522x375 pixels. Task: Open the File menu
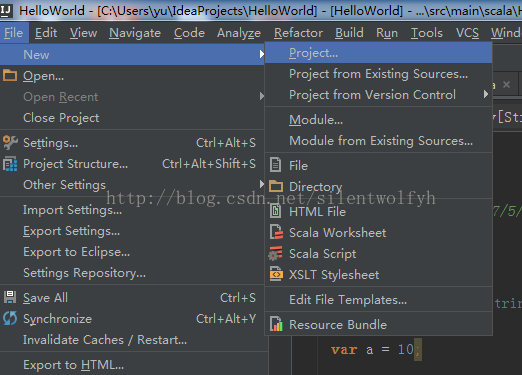14,33
